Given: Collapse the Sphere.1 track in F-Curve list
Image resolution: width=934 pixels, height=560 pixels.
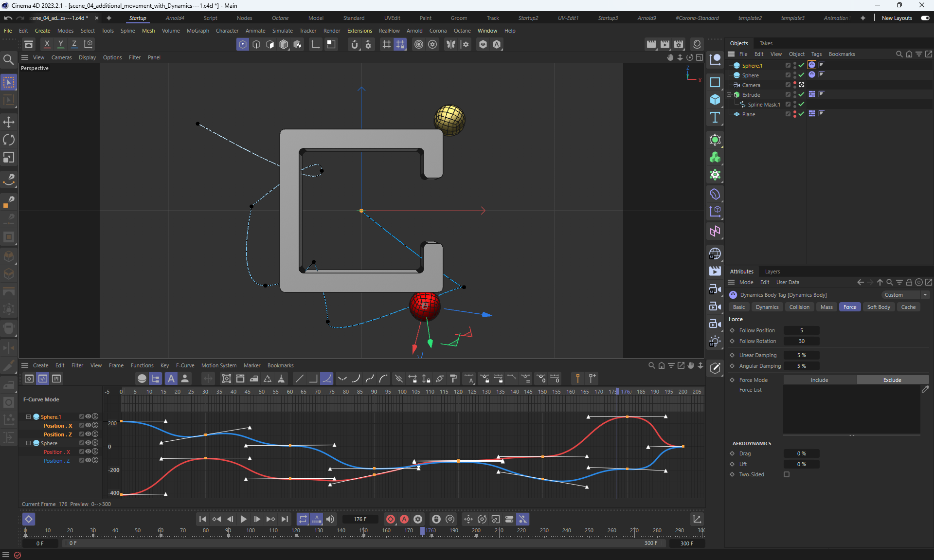Looking at the screenshot, I should [x=28, y=416].
